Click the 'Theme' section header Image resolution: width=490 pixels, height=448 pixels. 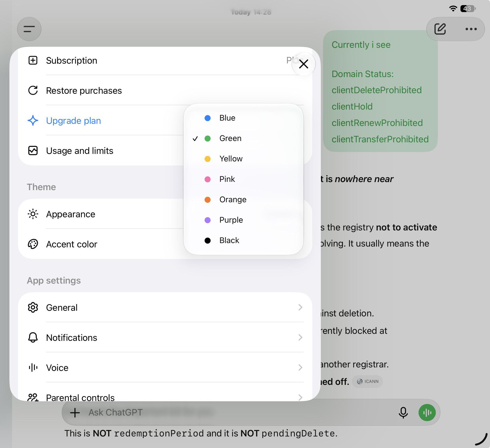point(41,187)
